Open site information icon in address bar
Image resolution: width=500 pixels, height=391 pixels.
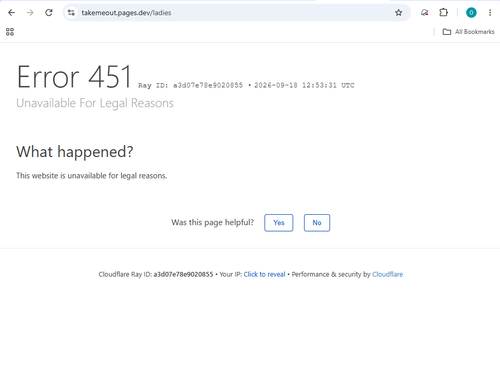coord(71,13)
